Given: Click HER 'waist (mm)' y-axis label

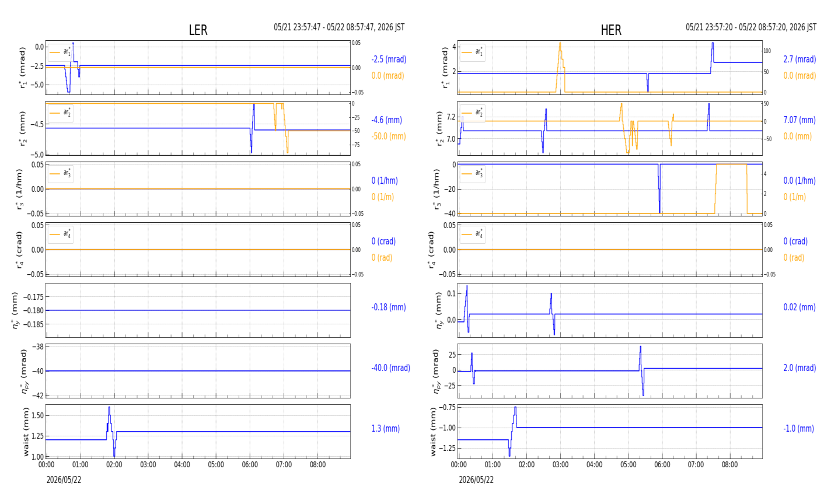Looking at the screenshot, I should [434, 432].
